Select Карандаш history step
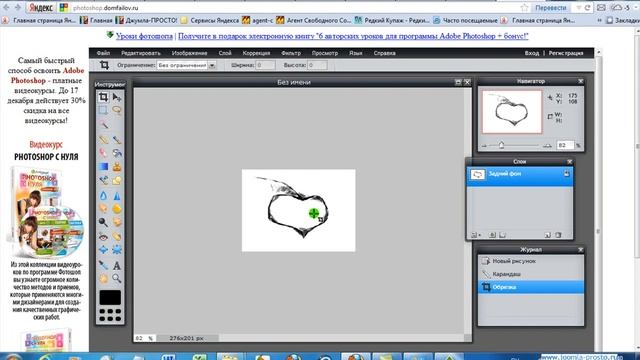This screenshot has height=360, width=640. coord(531,274)
